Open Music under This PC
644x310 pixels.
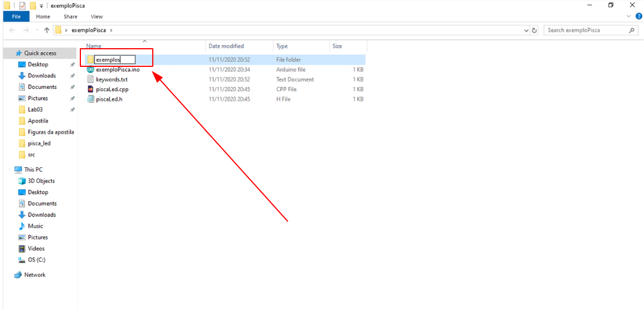point(35,226)
